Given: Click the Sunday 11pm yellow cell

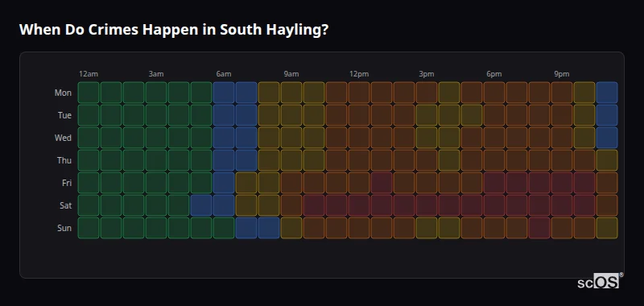Looking at the screenshot, I should [x=607, y=228].
